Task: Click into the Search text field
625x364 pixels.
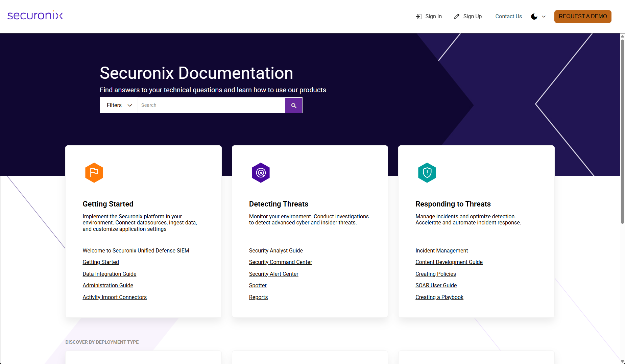Action: (x=211, y=105)
